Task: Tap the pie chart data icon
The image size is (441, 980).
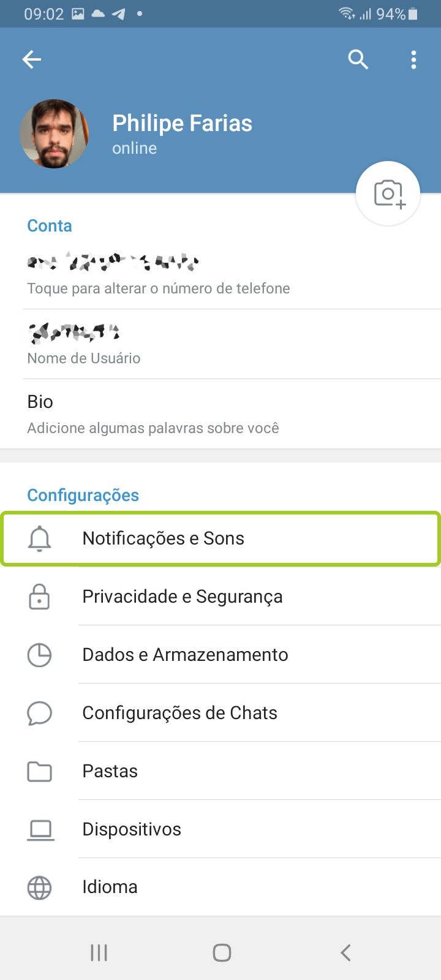Action: pyautogui.click(x=40, y=655)
